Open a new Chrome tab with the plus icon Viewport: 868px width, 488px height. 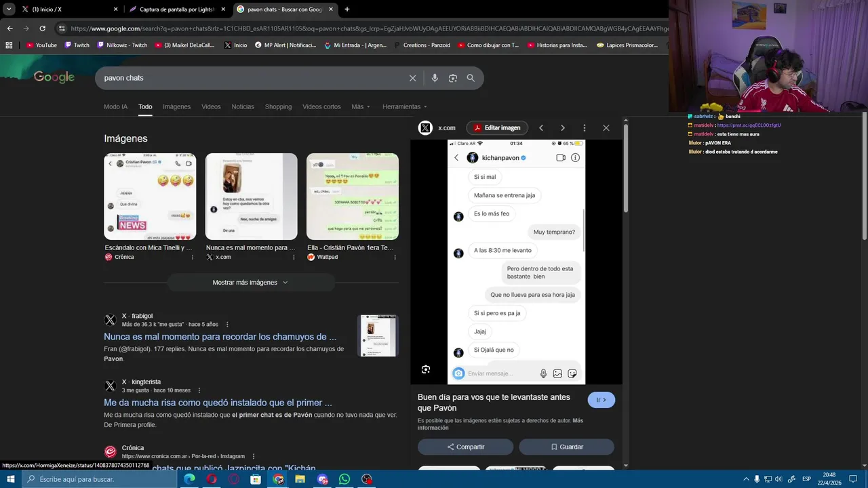347,9
